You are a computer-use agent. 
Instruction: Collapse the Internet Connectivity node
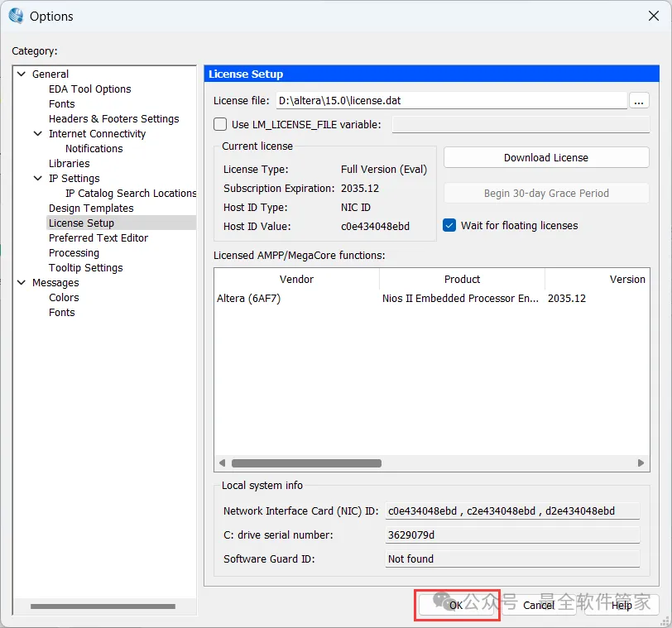38,134
